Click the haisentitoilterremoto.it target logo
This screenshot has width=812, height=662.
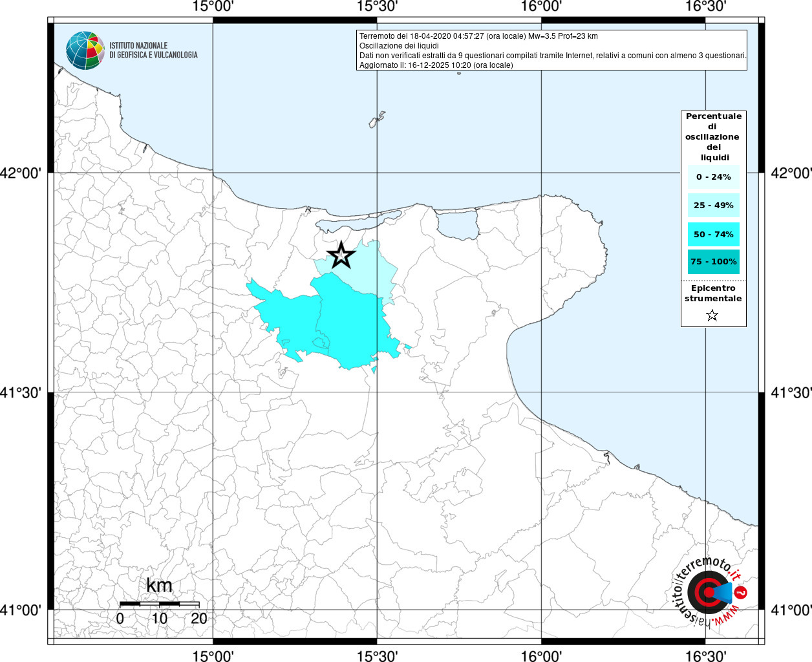click(x=708, y=592)
